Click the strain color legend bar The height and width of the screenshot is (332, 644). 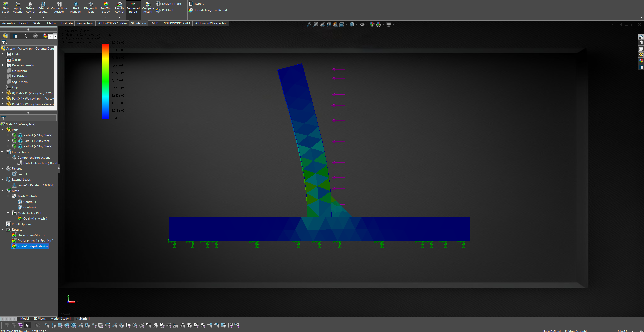(x=105, y=81)
